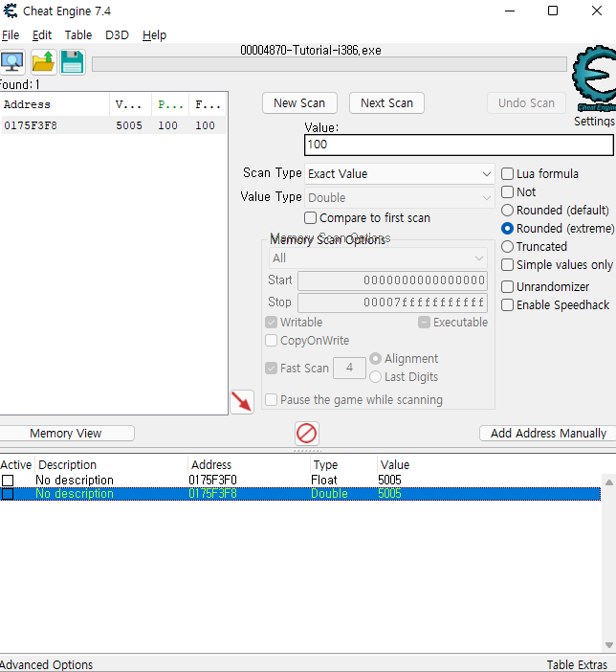Click the floppy disk save icon
This screenshot has width=616, height=672.
[x=73, y=62]
